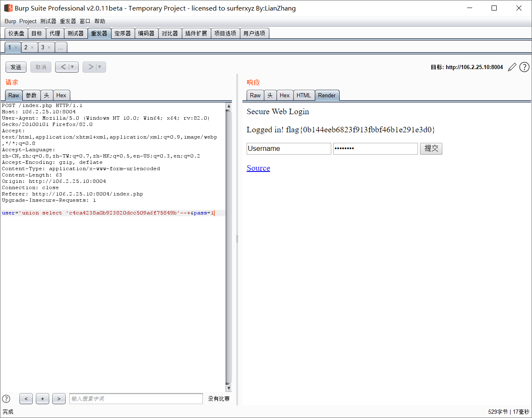Click the next match '>' search button

click(x=59, y=399)
